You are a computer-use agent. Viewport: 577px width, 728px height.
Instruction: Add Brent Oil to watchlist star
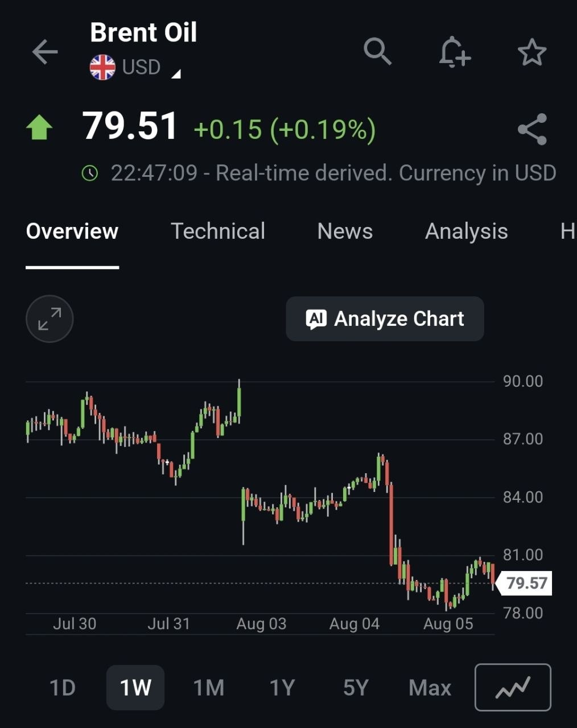click(532, 52)
